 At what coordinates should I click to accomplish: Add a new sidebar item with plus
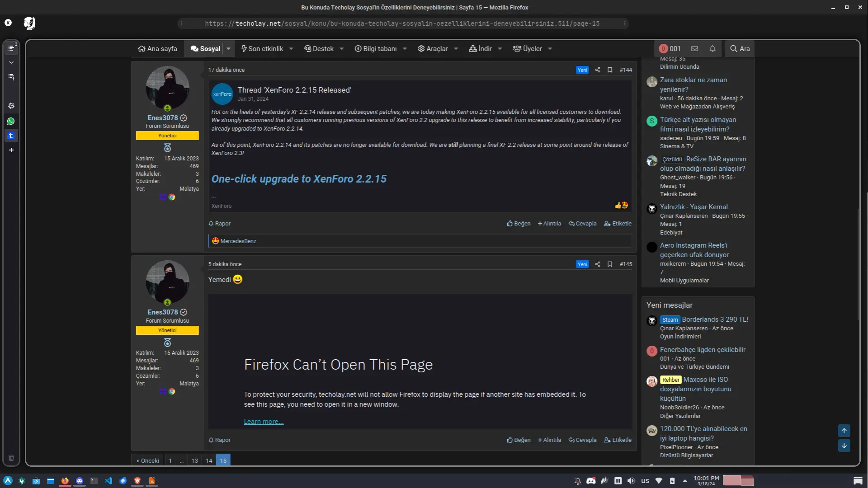click(11, 150)
